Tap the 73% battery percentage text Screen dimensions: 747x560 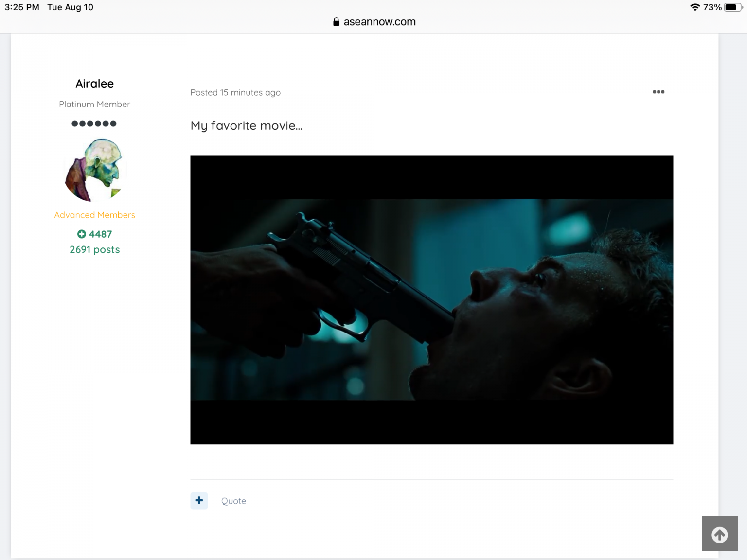coord(712,7)
